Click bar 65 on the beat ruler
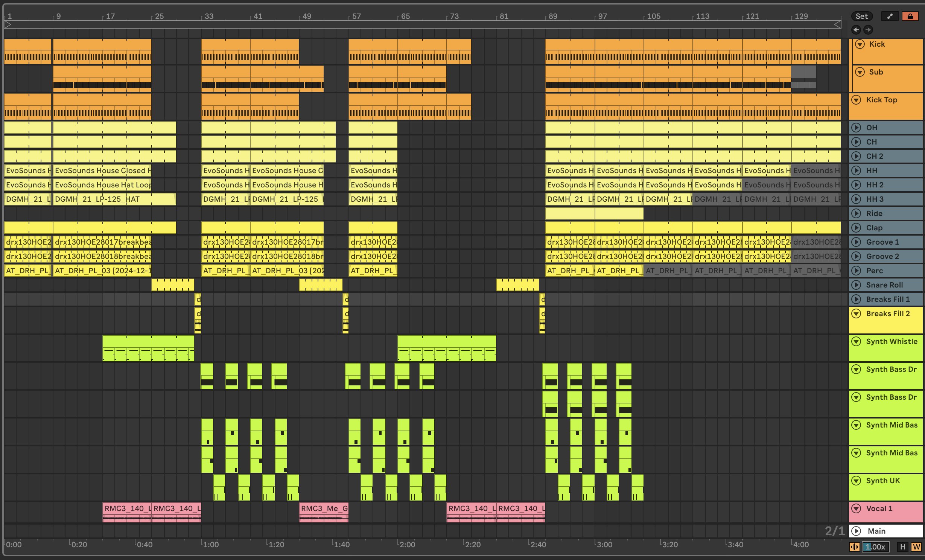The width and height of the screenshot is (925, 560). click(x=405, y=16)
